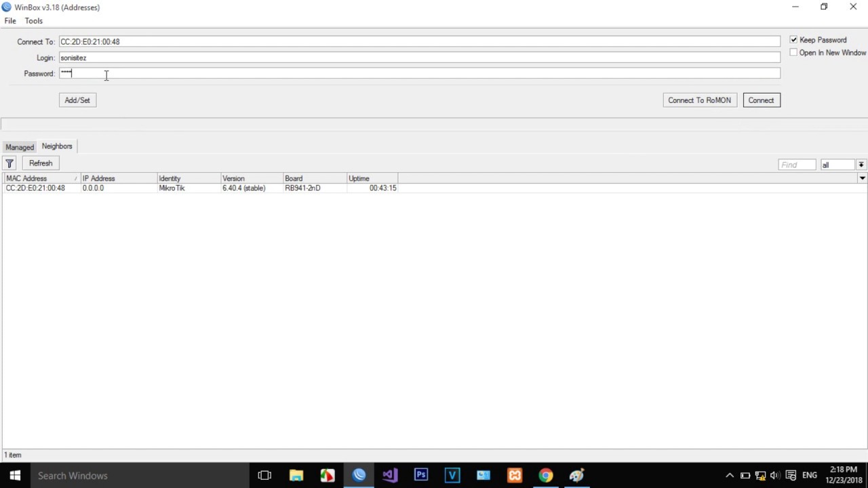Open the network status tray icon
The height and width of the screenshot is (488, 868).
760,475
